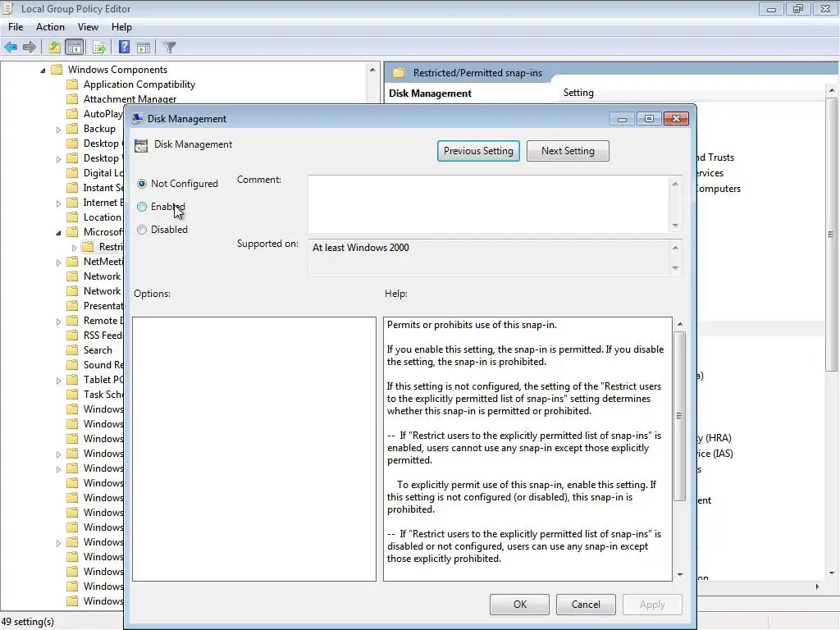Image resolution: width=840 pixels, height=630 pixels.
Task: Go up one level with folder icon
Action: pyautogui.click(x=55, y=47)
